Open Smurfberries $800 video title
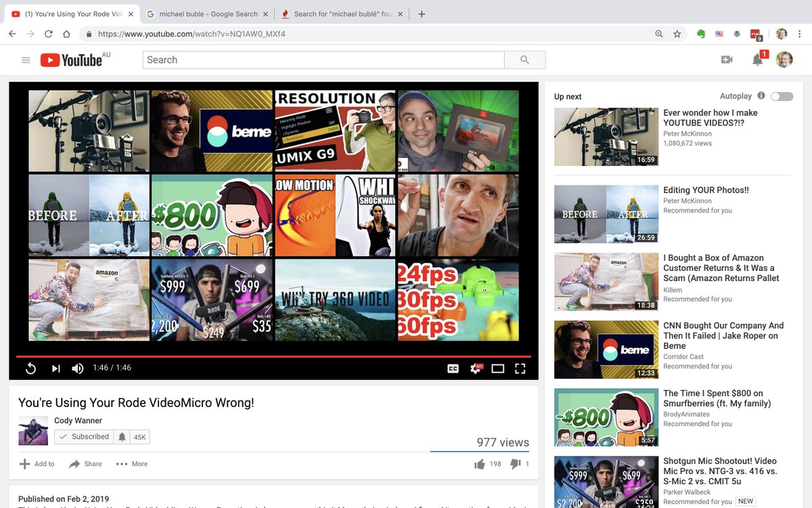Screen dimensions: 812x508 [717, 398]
